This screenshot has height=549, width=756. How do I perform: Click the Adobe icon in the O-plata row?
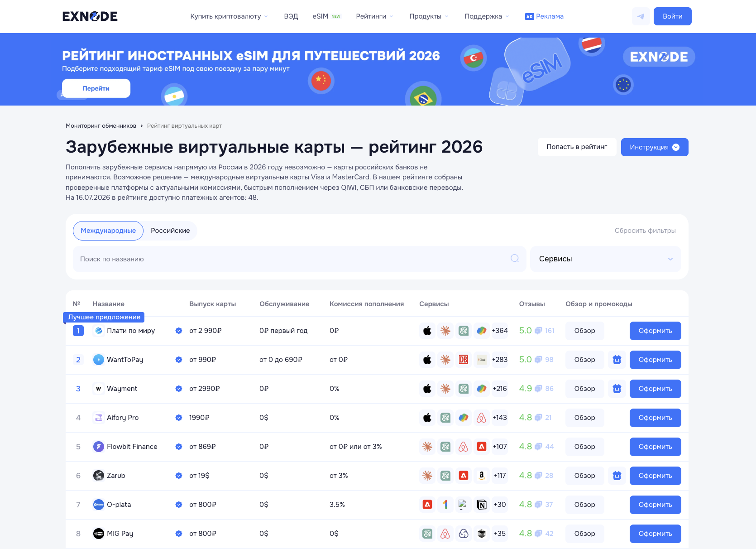(x=427, y=505)
